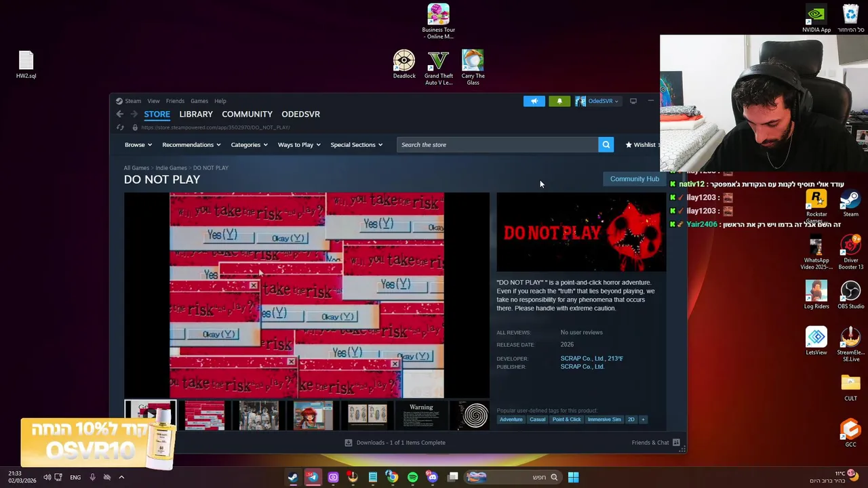Open Grand Theft Auto V desktop shortcut
This screenshot has width=868, height=488.
point(439,67)
